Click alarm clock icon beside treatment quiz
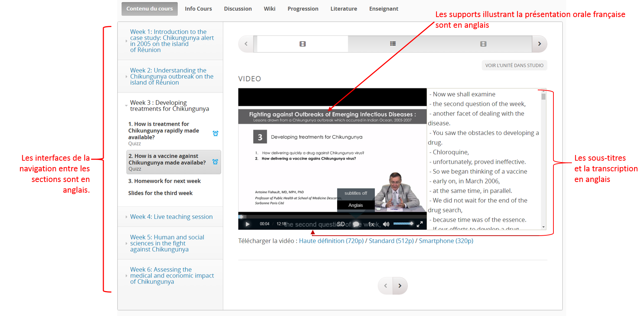Viewport: 644px width, 316px height. coord(215,133)
